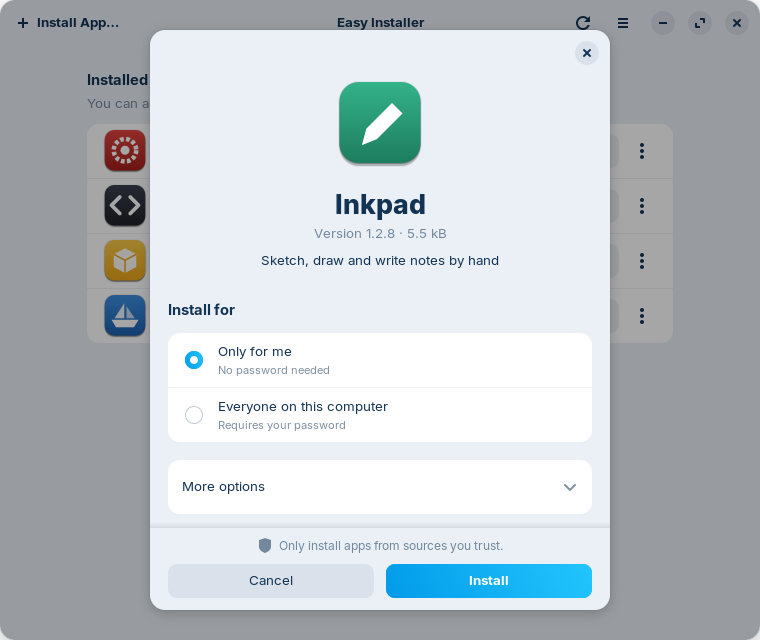Click Install App… in the header bar
This screenshot has width=760, height=640.
(68, 23)
